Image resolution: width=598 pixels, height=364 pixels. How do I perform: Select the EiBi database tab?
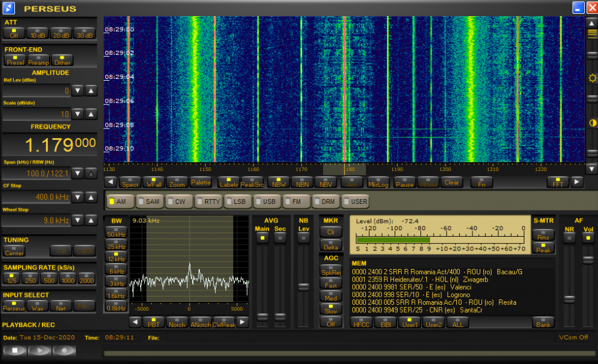(385, 323)
